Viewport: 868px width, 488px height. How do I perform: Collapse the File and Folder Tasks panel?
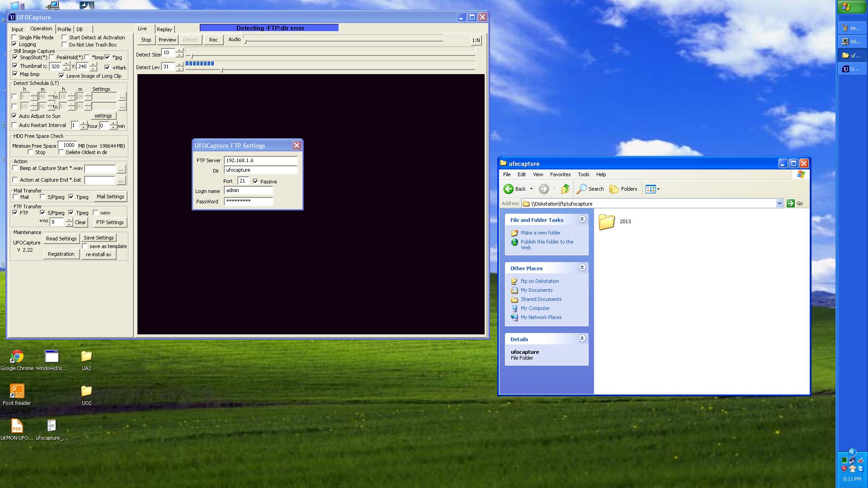582,219
